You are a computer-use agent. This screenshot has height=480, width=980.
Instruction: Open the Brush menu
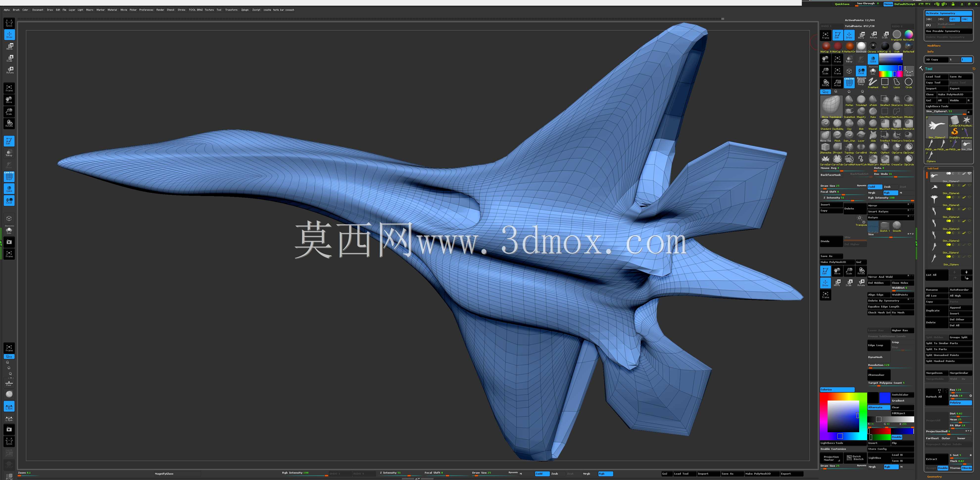(16, 10)
